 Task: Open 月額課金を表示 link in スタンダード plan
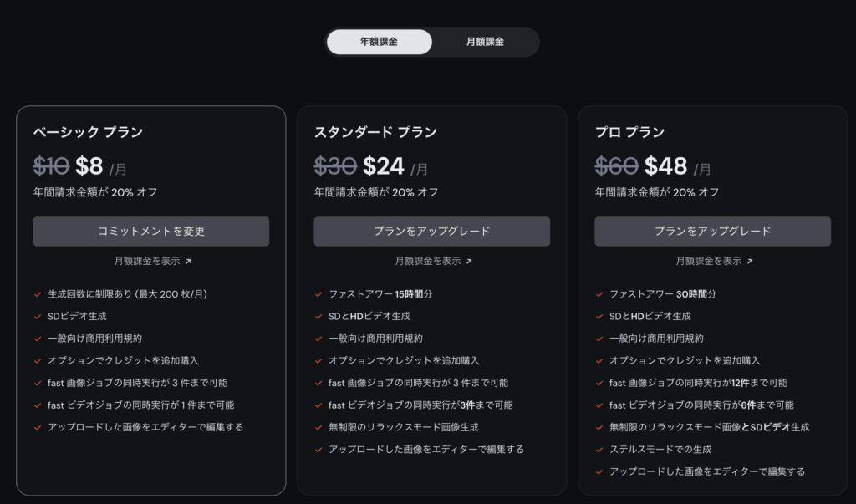coord(428,261)
